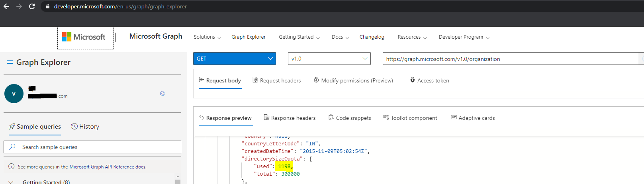Open account settings gear icon
Image resolution: width=644 pixels, height=184 pixels.
(162, 94)
